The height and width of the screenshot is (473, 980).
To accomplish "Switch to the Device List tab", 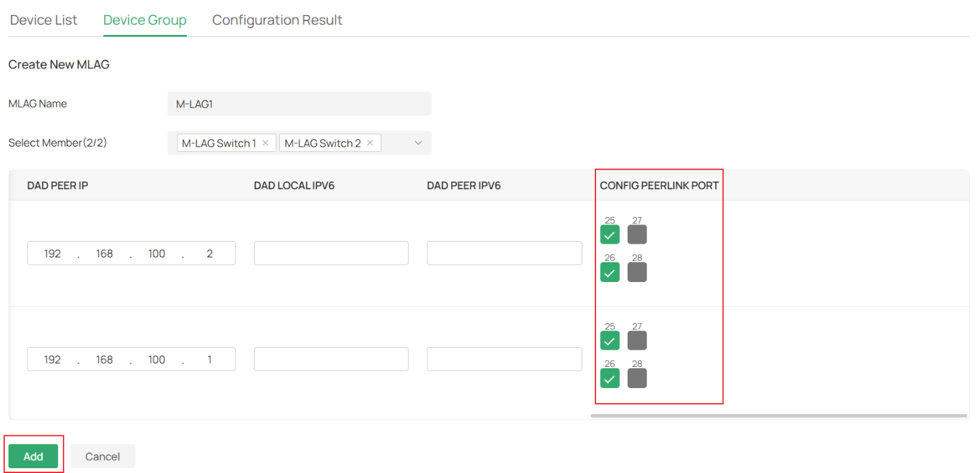I will click(44, 20).
